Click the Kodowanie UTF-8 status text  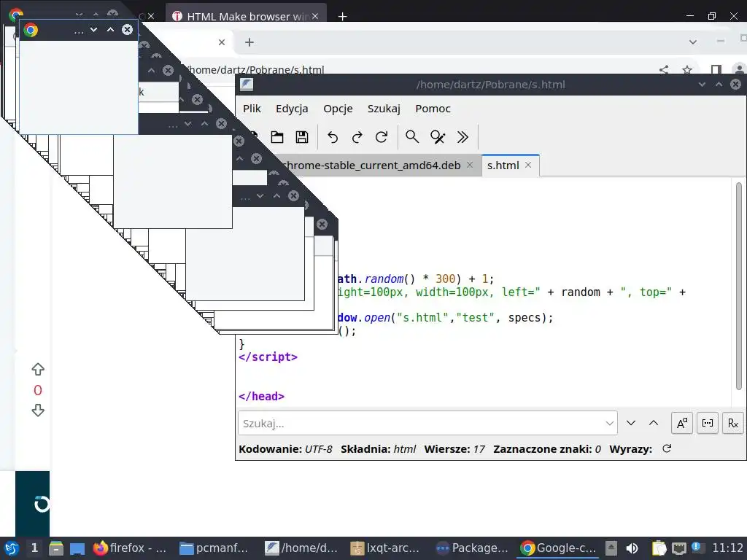click(285, 449)
